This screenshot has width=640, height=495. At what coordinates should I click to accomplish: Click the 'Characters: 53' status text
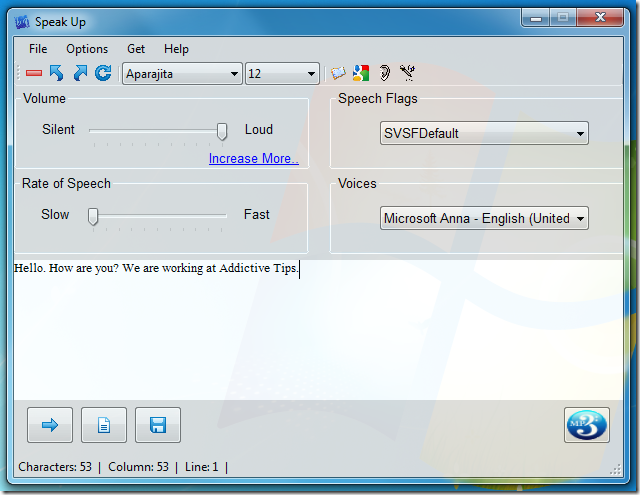55,467
